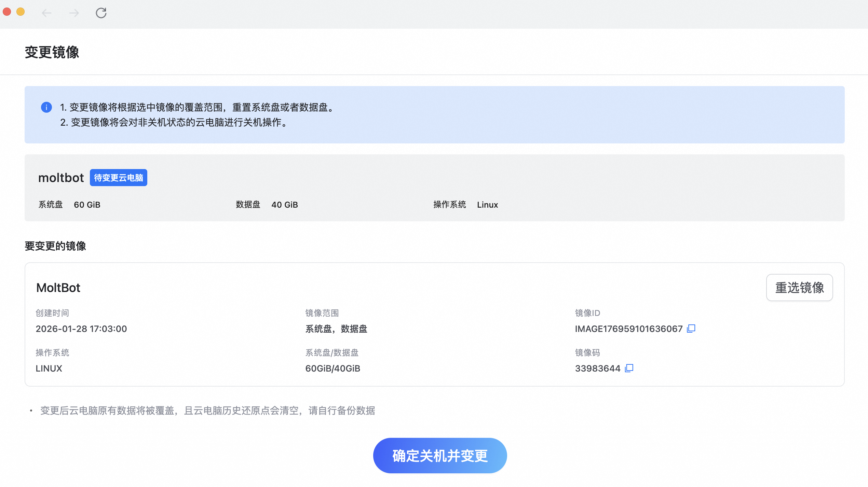The image size is (868, 487).
Task: Copy the image code 33983644
Action: (x=629, y=368)
